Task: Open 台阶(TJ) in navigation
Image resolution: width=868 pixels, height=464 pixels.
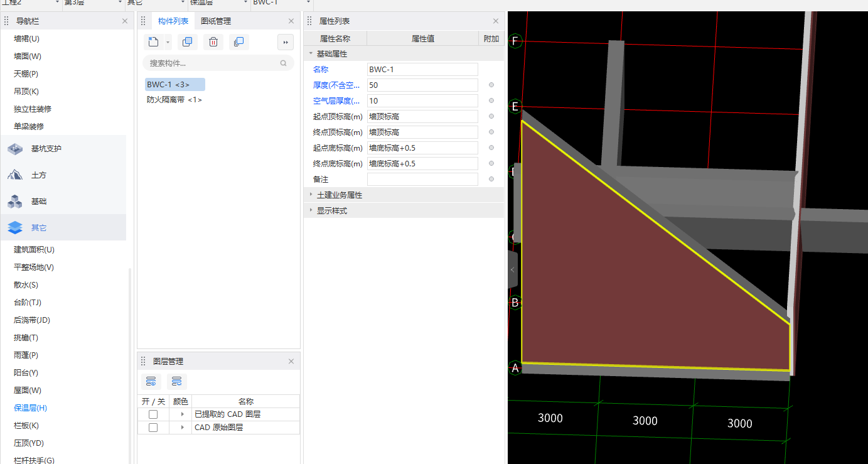Action: coord(28,303)
